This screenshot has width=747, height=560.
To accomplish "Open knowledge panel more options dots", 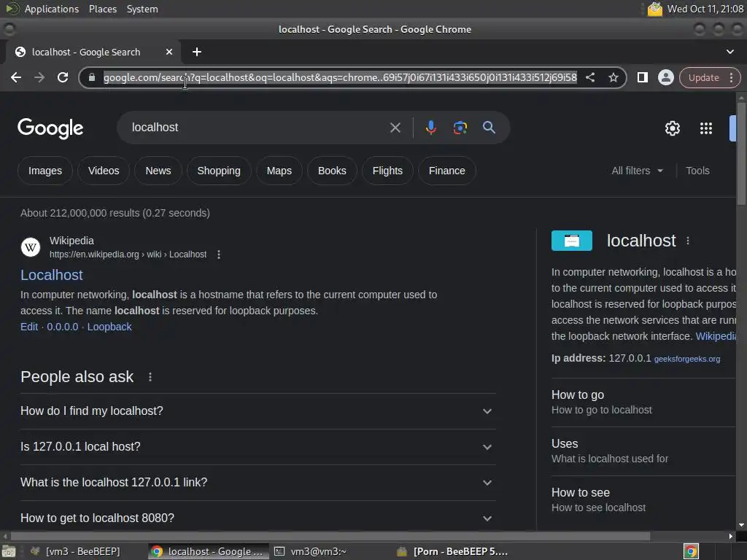I will point(687,241).
